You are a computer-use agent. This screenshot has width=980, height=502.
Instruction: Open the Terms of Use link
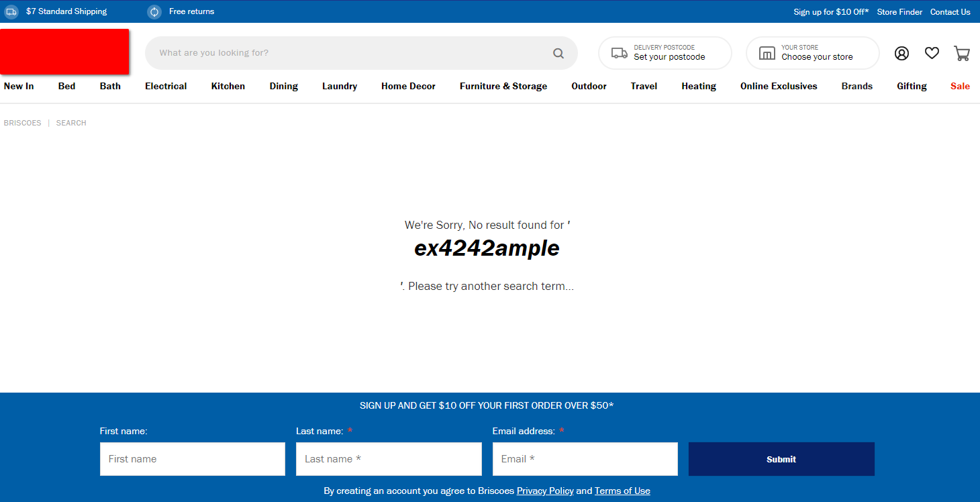pos(622,491)
